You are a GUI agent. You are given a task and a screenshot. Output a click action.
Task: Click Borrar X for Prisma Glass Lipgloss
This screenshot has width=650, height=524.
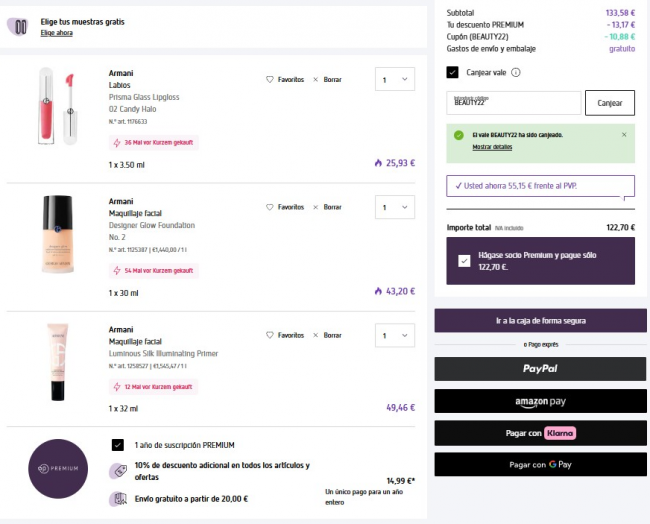tap(316, 79)
